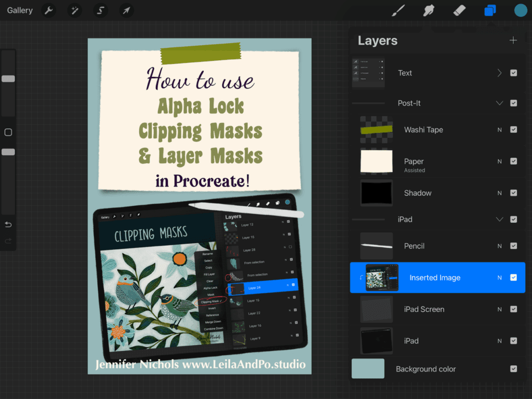Activate the Transform arrow tool

click(126, 10)
